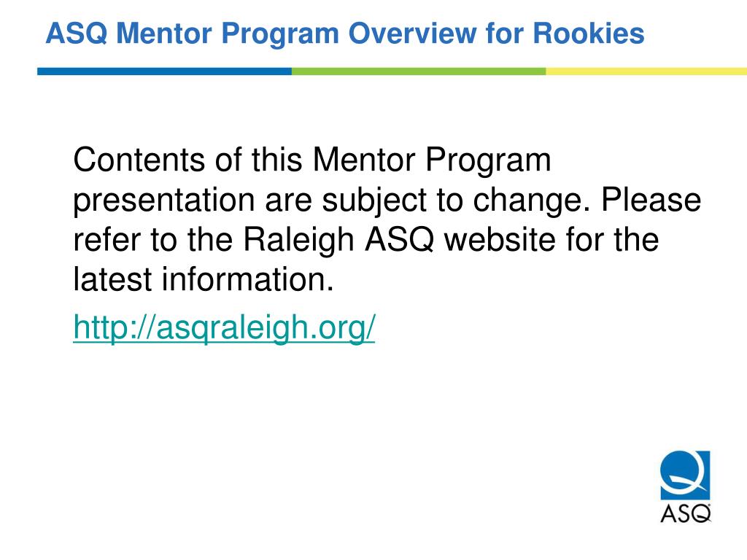Click the word "website" in the paragraph
Screen dimensions: 747x560
click(x=500, y=239)
